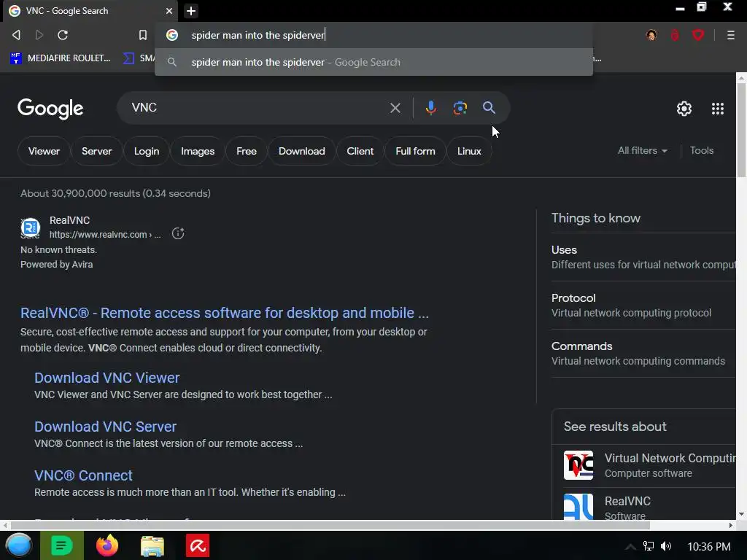Open network status tray icon
This screenshot has height=560, width=747.
(649, 546)
